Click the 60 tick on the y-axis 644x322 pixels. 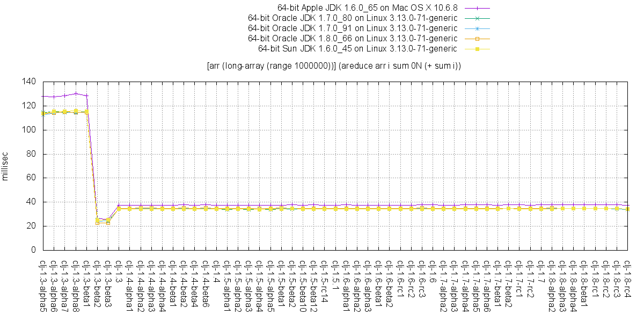click(x=31, y=178)
